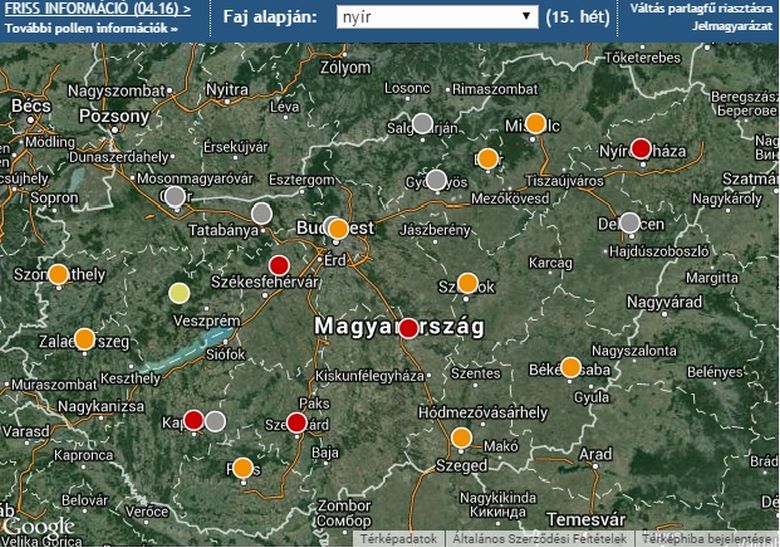Click the gray marker at Salgótarján
The image size is (780, 547).
(x=422, y=124)
